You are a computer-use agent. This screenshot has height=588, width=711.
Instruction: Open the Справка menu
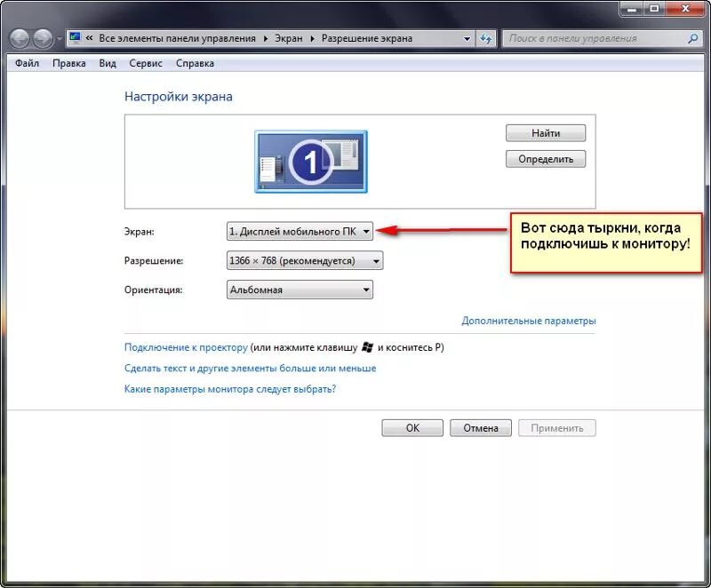[195, 63]
